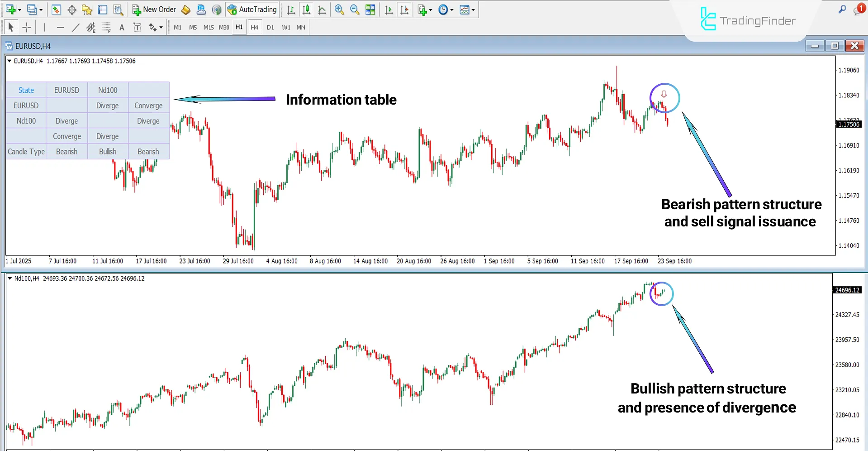The height and width of the screenshot is (451, 868).
Task: Zoom in on the chart
Action: pos(339,10)
